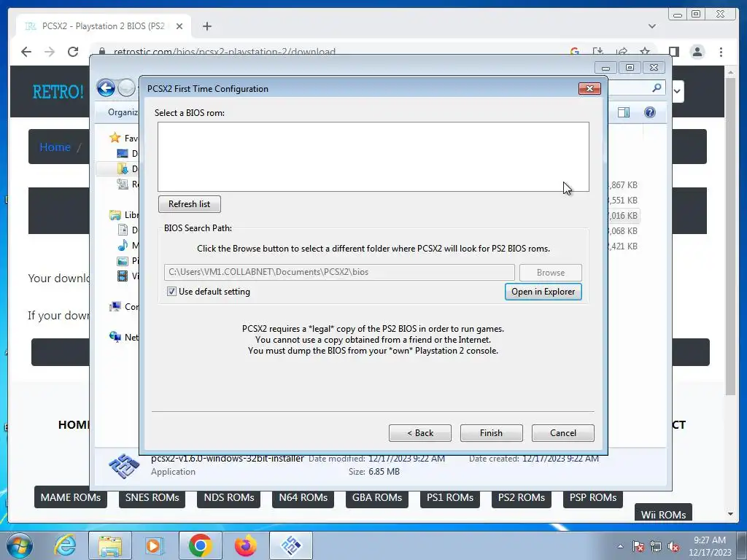
Task: Go to previous step with Back button
Action: (419, 433)
